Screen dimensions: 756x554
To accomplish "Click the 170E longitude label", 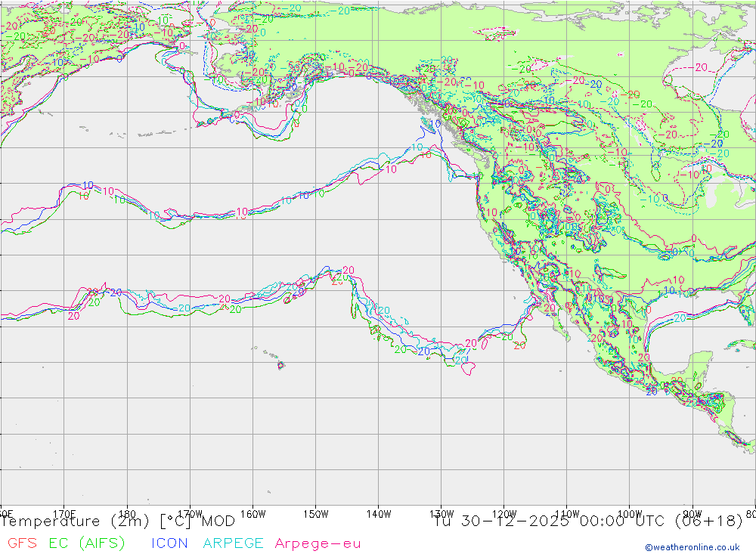I will pyautogui.click(x=64, y=513).
